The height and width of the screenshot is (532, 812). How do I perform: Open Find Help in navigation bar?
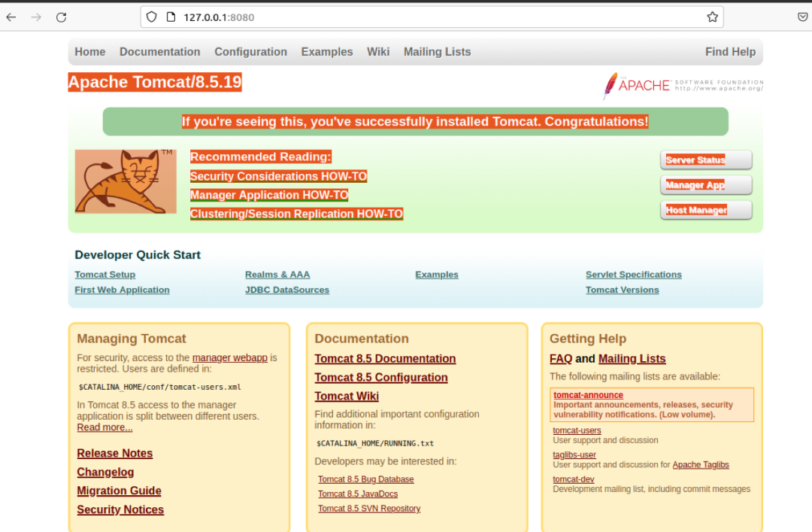[730, 52]
